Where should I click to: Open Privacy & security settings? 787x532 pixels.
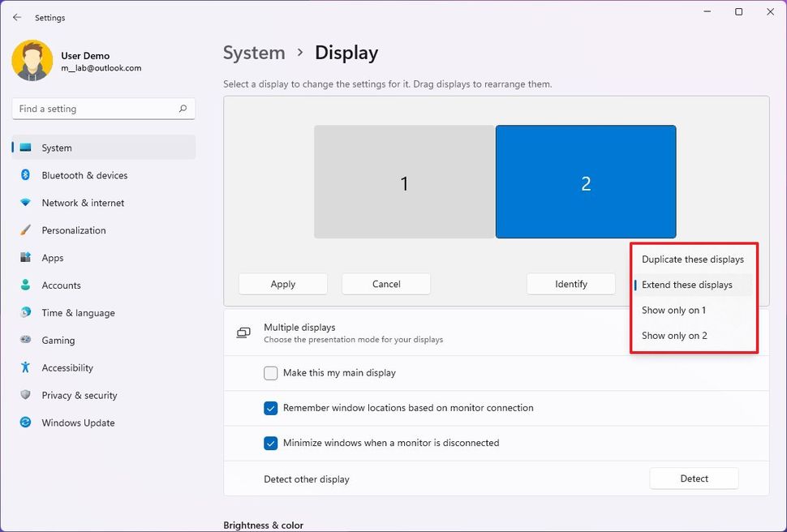pos(79,395)
